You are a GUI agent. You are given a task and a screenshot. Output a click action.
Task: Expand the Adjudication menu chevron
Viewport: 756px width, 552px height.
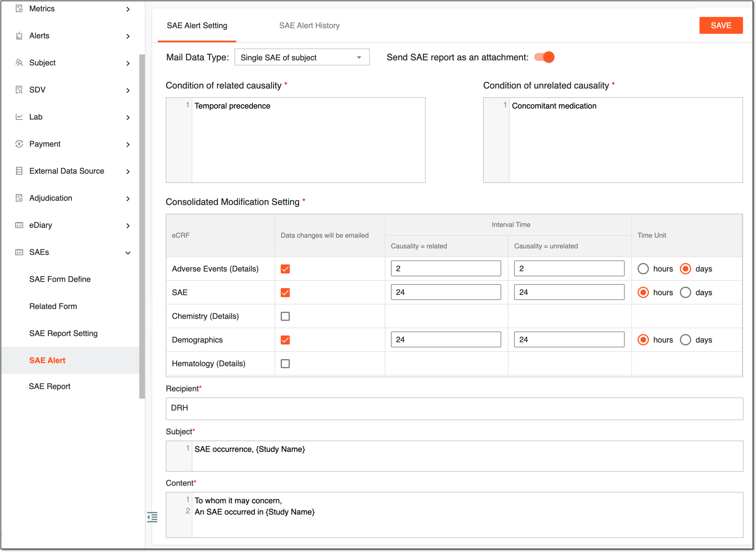pyautogui.click(x=128, y=198)
